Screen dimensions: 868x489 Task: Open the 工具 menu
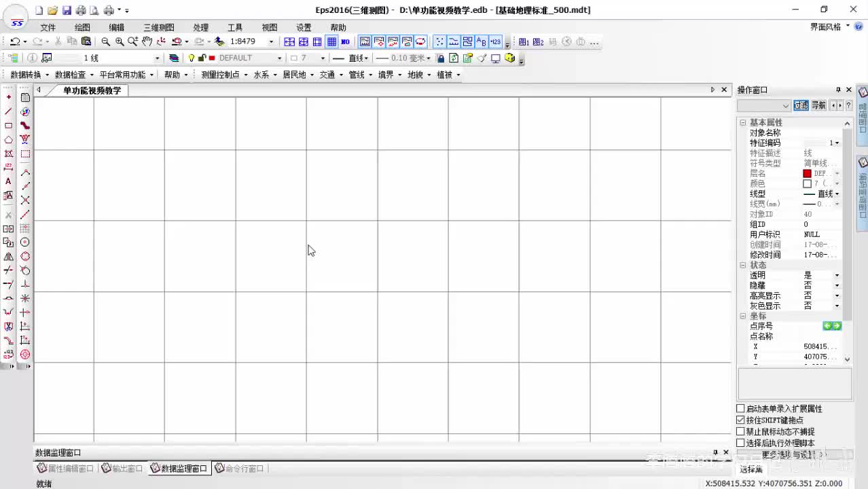(x=235, y=28)
